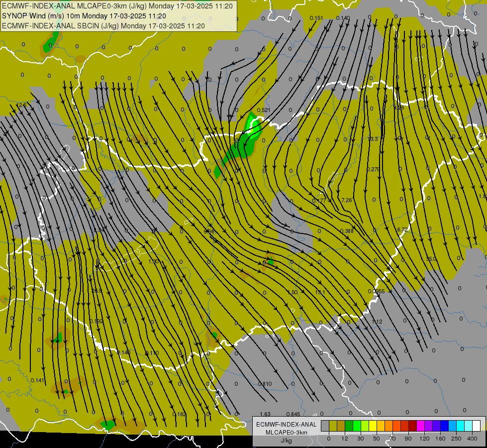Click the 6.72 value on the map
The height and width of the screenshot is (448, 487).
click(402, 229)
